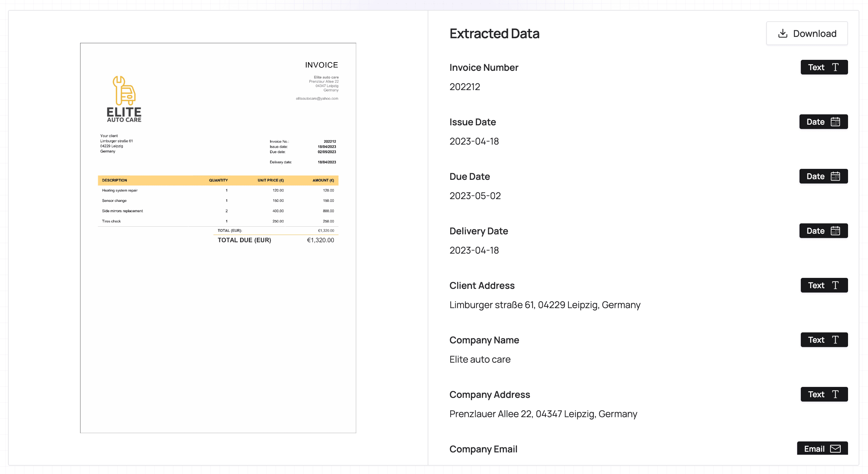Click the Delivery Date field label
Viewport: 868px width, 474px height.
[x=479, y=231]
